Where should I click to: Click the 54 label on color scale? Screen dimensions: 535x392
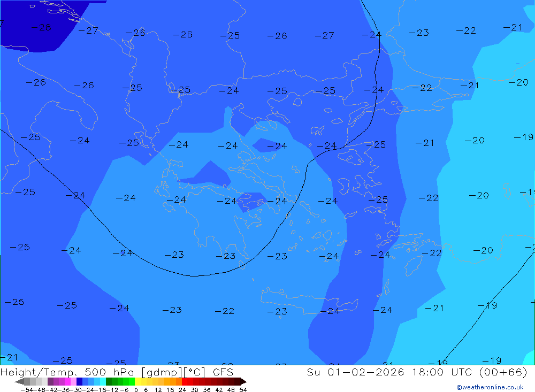tap(243, 390)
